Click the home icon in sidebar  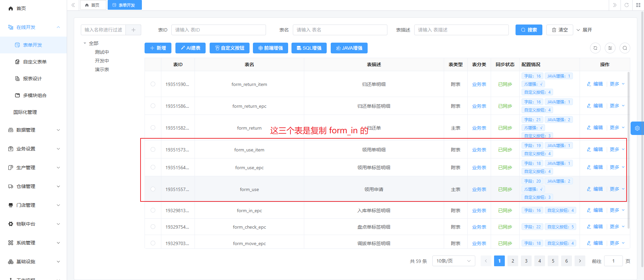(x=11, y=8)
